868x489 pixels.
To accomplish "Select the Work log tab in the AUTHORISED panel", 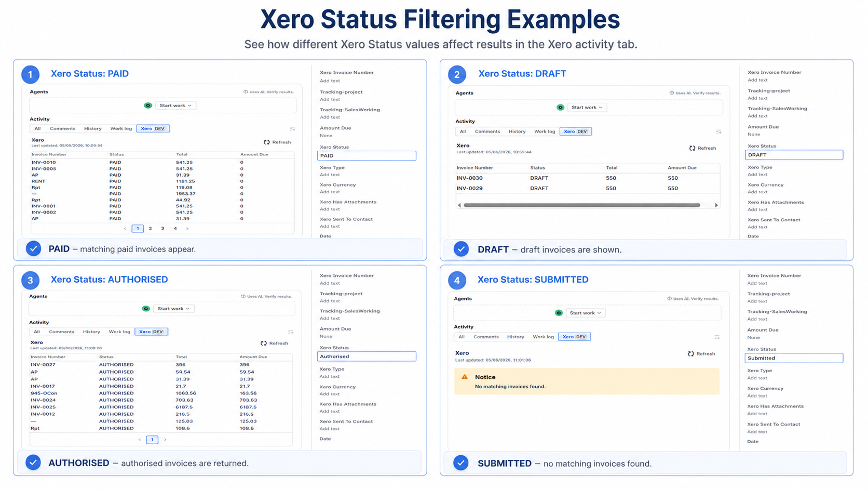I will (x=119, y=332).
